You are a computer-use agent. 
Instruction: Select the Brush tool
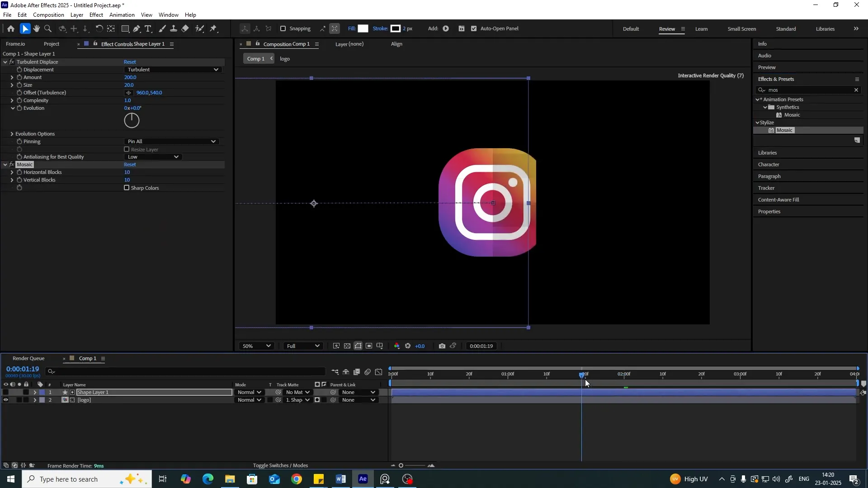(x=162, y=29)
